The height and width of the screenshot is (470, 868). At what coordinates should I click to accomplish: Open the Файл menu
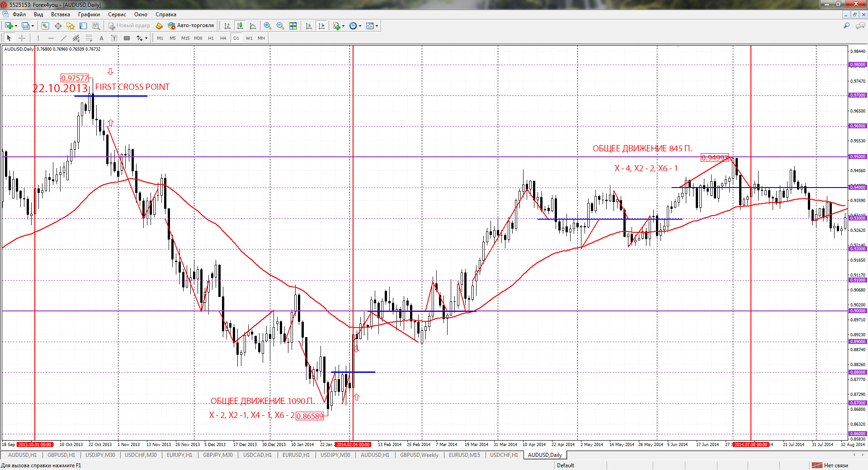pyautogui.click(x=19, y=14)
